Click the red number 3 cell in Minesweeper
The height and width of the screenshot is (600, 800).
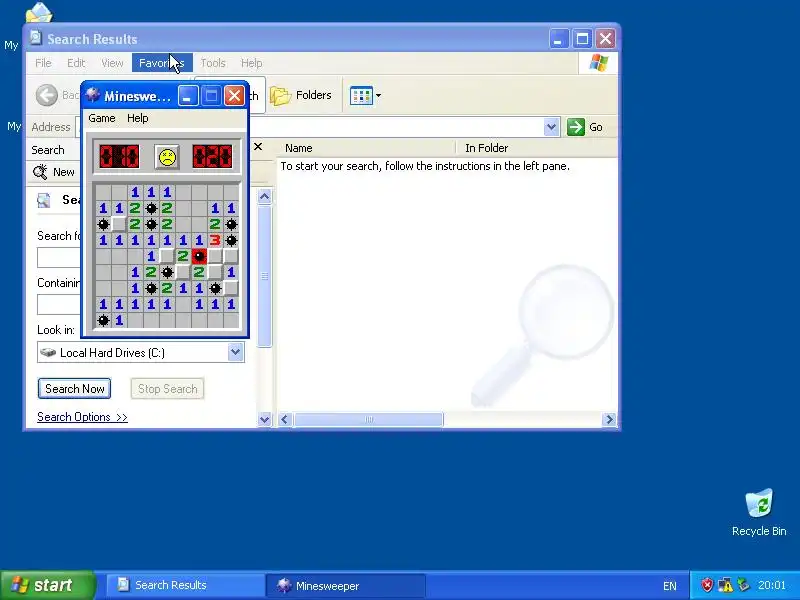click(215, 240)
